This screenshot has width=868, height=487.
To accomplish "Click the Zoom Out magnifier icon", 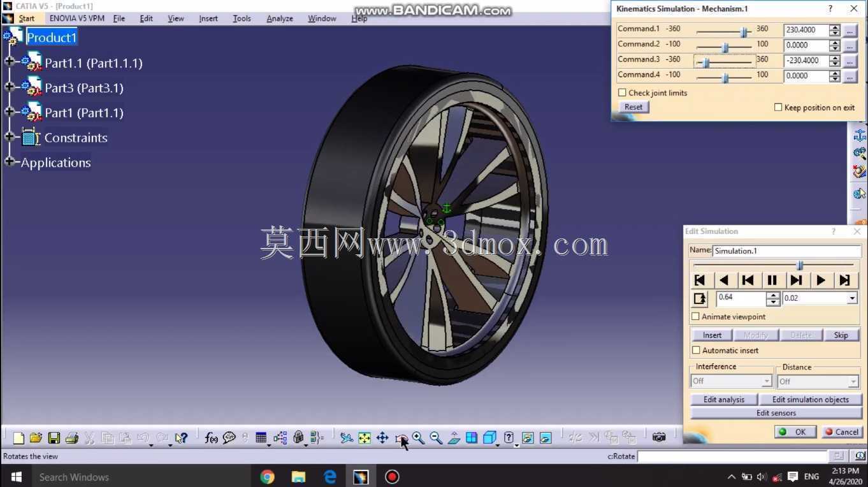I will [x=436, y=438].
